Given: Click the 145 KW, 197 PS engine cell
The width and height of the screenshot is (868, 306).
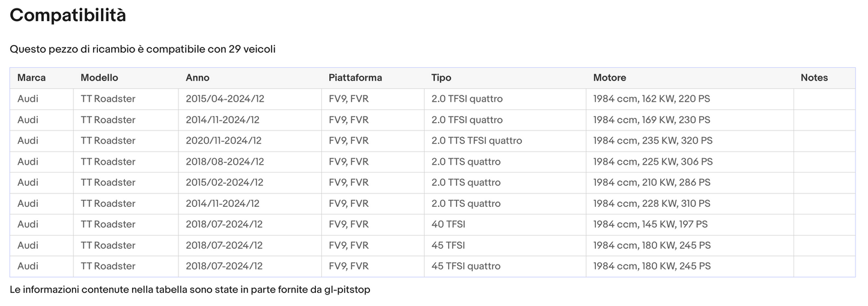Looking at the screenshot, I should point(650,224).
